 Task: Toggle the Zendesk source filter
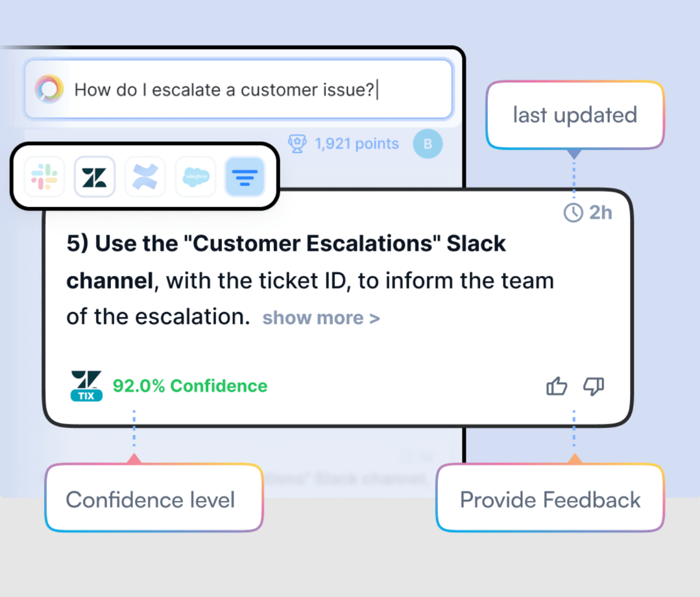[x=95, y=176]
